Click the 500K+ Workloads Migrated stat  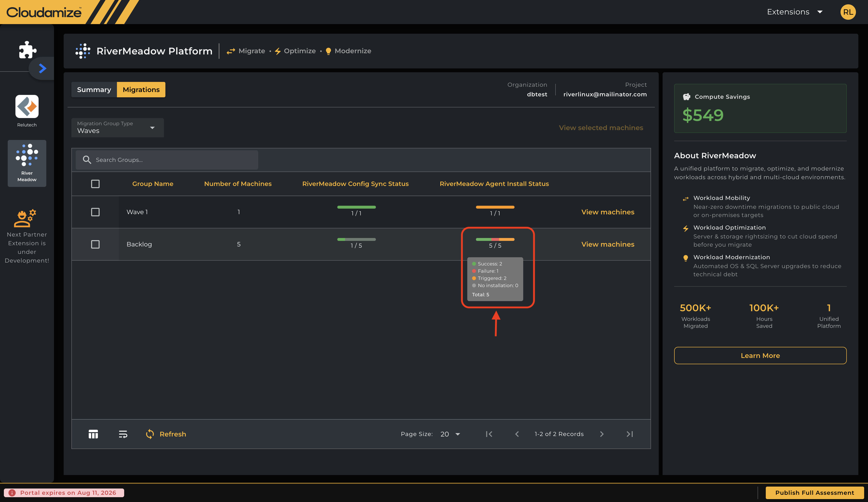pos(695,316)
